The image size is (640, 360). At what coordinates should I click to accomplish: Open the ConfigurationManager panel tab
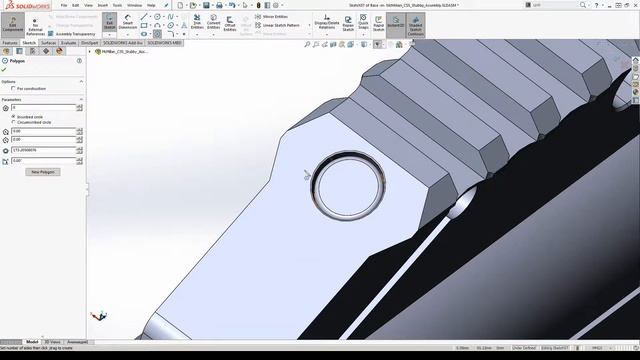pos(33,51)
